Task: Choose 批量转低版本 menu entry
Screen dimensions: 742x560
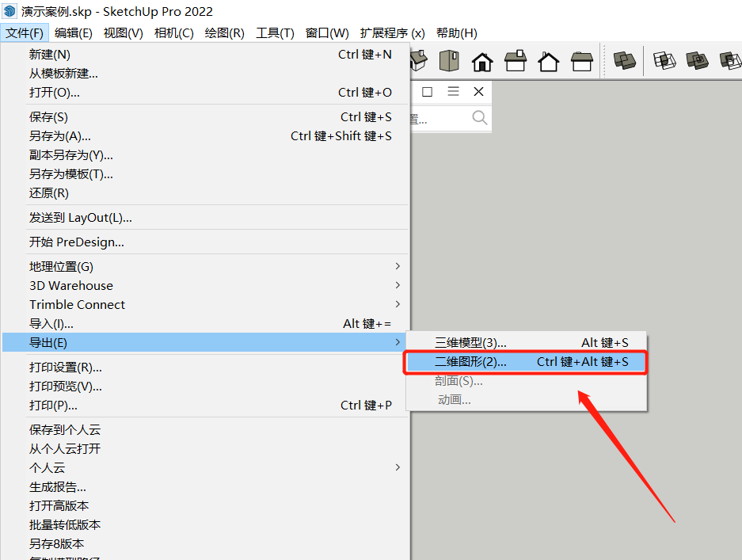Action: [x=205, y=524]
